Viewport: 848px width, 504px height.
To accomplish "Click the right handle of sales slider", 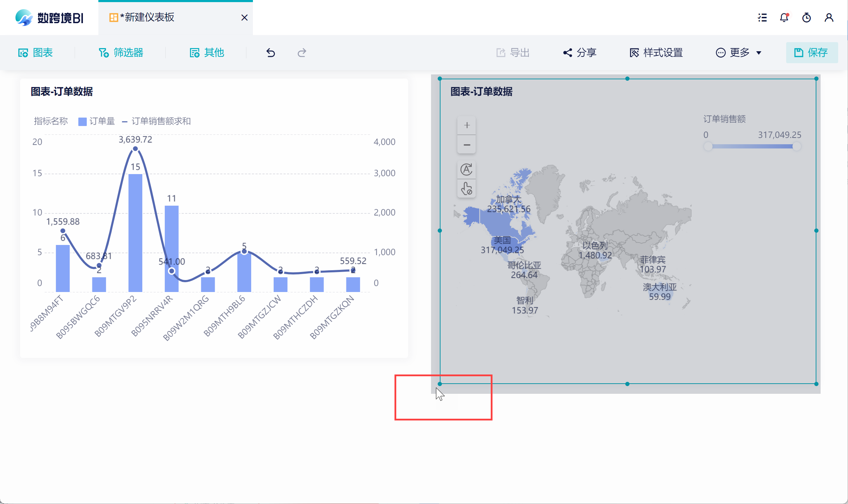I will coord(796,146).
